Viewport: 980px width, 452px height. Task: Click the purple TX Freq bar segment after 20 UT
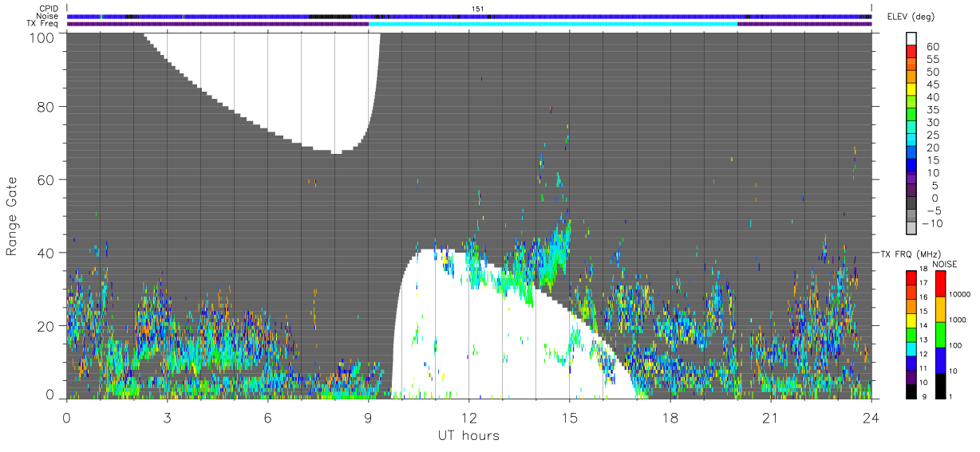click(804, 23)
